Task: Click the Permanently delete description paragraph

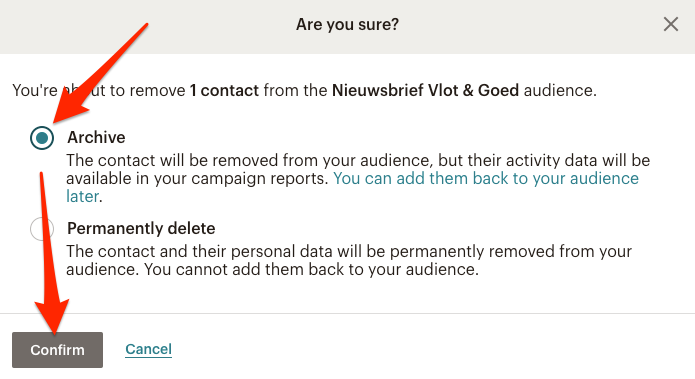Action: (349, 260)
